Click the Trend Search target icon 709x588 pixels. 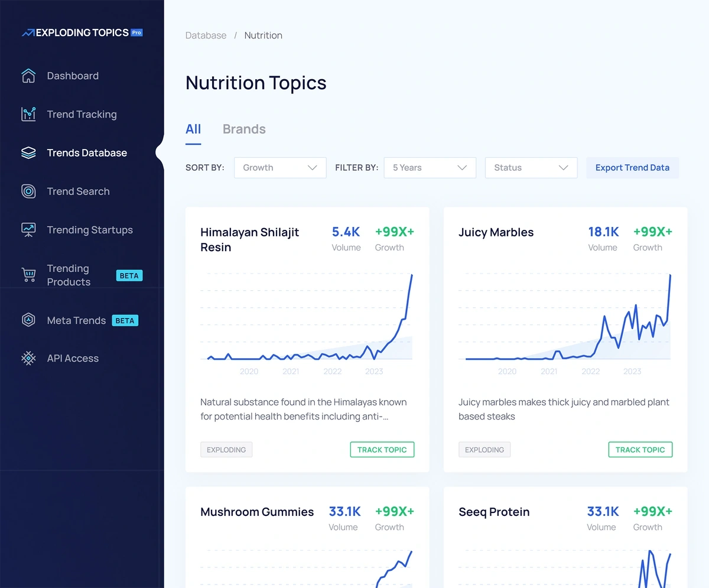click(28, 191)
